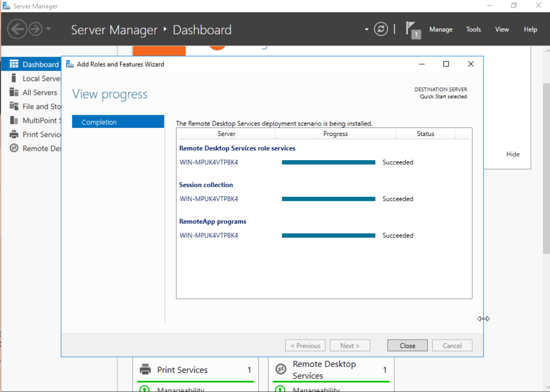
Task: Click the role services progress bar
Action: pos(329,162)
